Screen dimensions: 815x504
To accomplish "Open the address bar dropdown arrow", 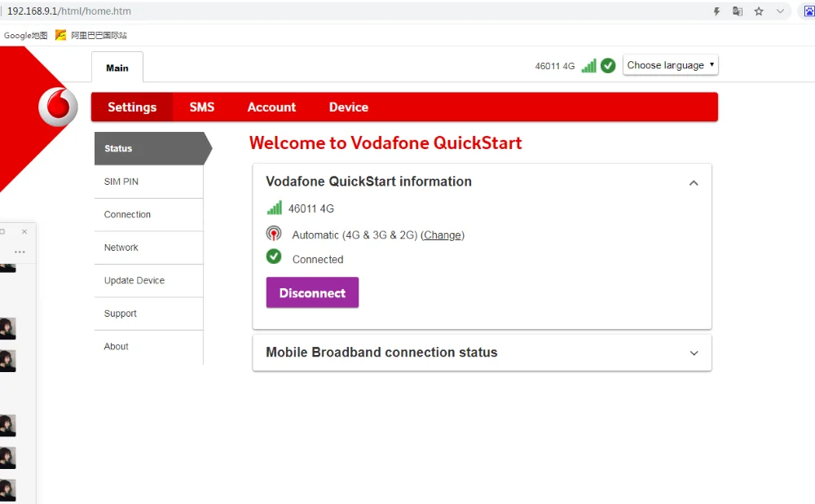I will pos(780,11).
